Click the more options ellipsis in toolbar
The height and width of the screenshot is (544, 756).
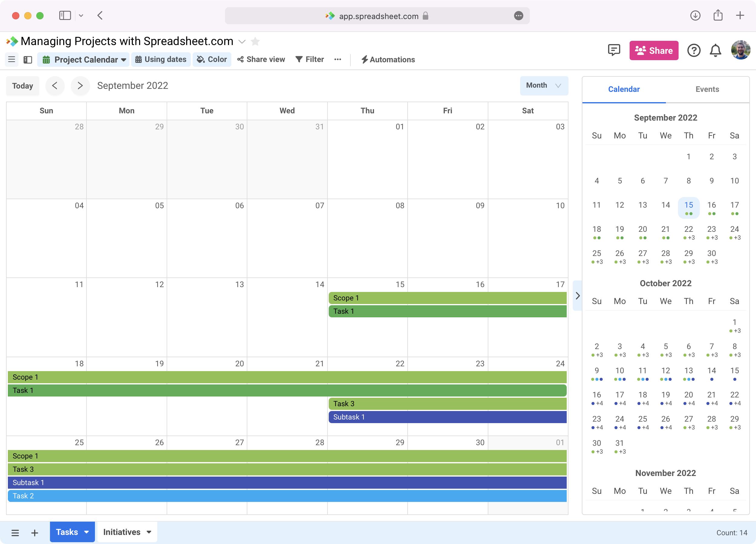coord(338,60)
